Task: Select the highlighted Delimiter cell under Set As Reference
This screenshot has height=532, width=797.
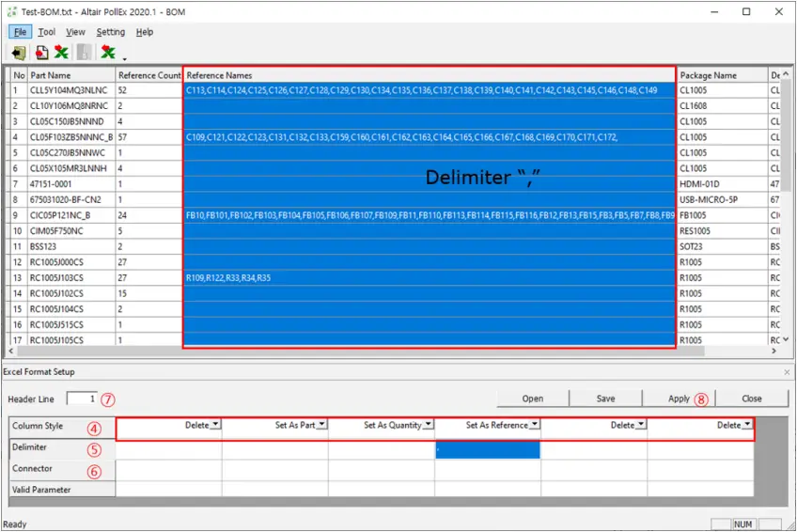Action: click(x=488, y=449)
